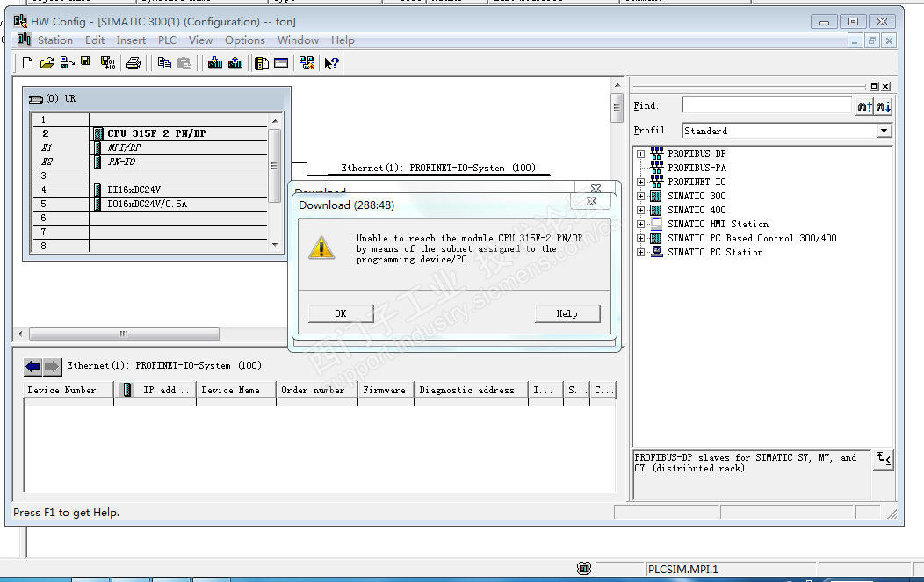
Task: Open the Window menu
Action: click(298, 40)
